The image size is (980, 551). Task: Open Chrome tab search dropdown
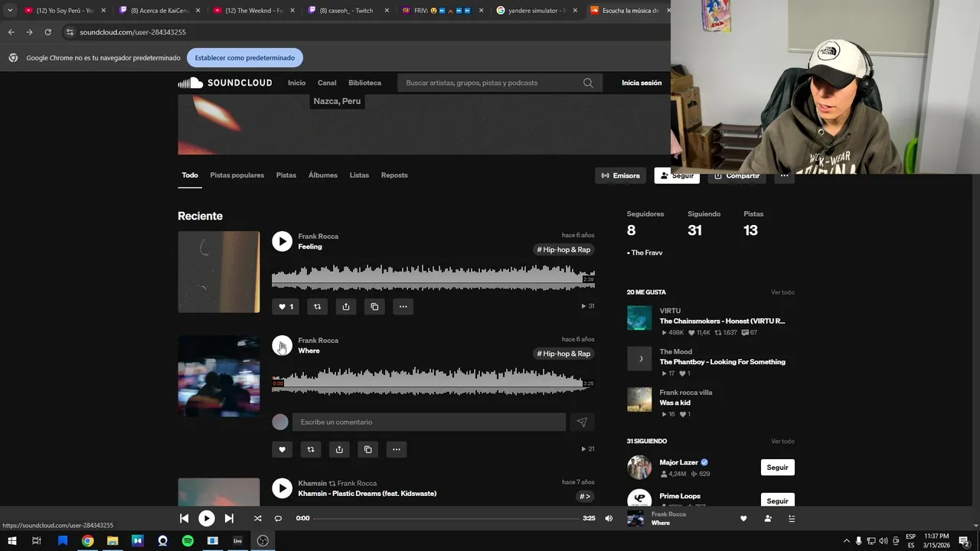point(10,11)
